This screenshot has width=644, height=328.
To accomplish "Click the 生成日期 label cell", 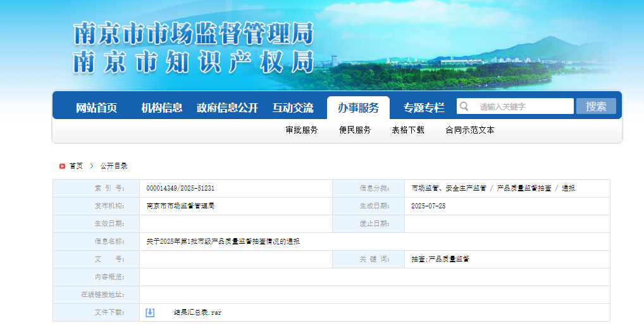I will click(x=368, y=206).
